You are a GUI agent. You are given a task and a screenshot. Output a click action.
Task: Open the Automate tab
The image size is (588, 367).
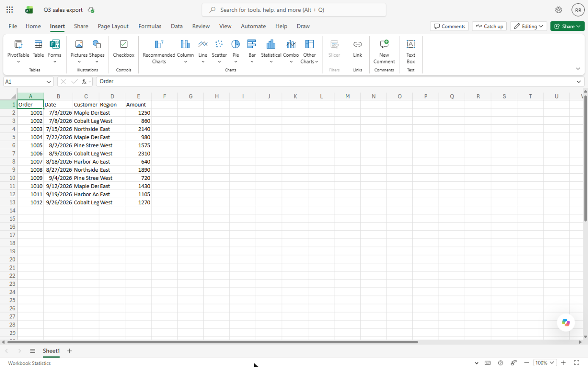coord(253,26)
